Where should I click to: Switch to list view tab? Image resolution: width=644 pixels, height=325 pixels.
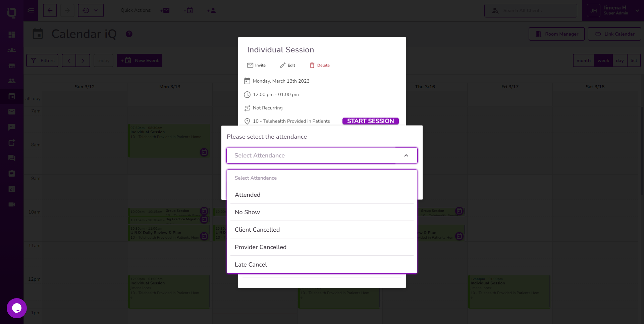pyautogui.click(x=634, y=60)
